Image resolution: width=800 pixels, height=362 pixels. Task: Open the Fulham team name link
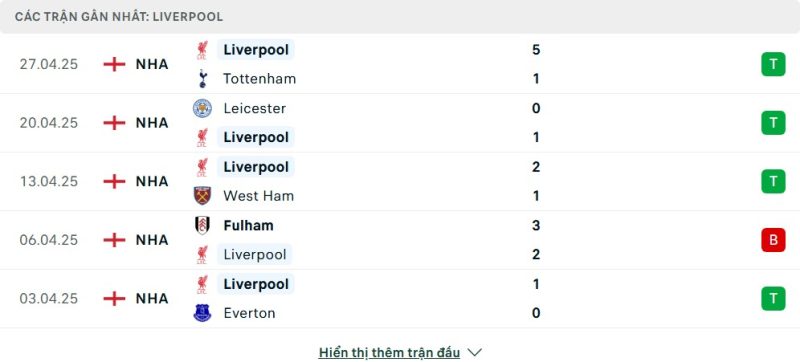pos(248,225)
